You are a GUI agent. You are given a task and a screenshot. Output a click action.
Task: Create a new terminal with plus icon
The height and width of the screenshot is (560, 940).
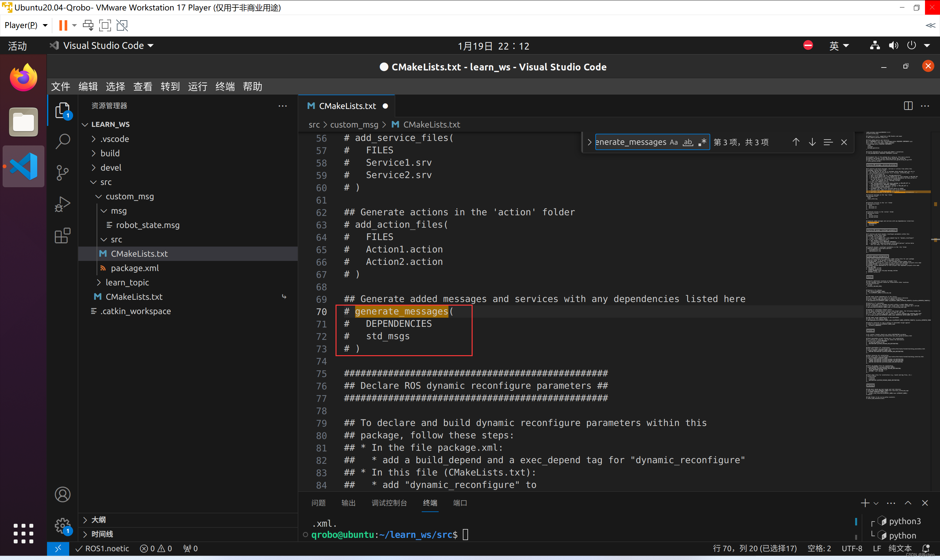(865, 503)
